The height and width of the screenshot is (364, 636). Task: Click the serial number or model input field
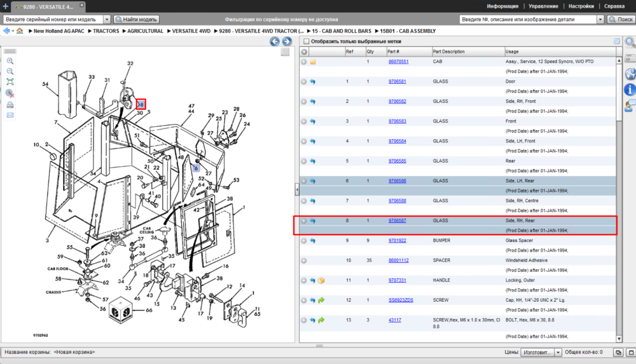(x=53, y=20)
